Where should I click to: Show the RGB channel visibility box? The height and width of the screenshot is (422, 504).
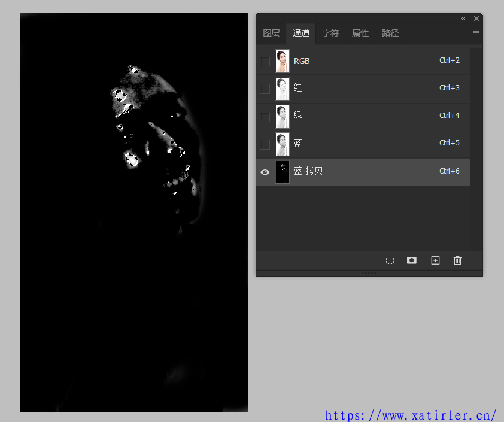pyautogui.click(x=265, y=62)
